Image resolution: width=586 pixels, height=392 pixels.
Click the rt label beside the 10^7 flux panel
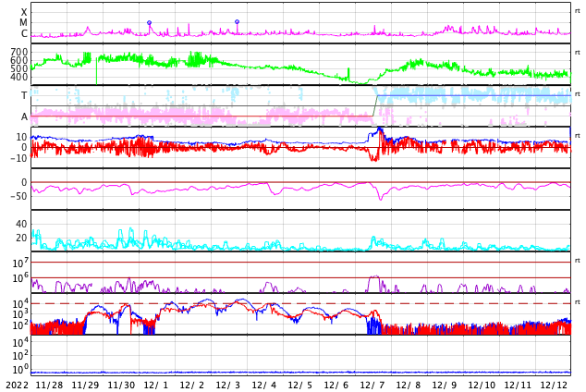(x=578, y=261)
